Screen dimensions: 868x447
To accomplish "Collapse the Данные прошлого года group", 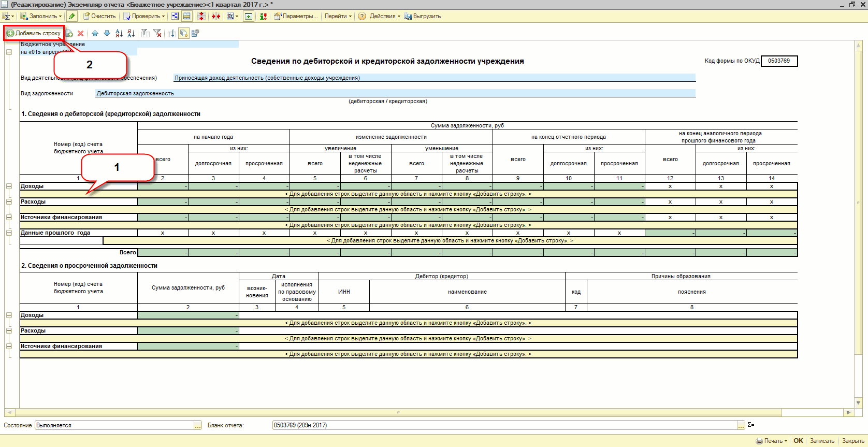I will 9,233.
